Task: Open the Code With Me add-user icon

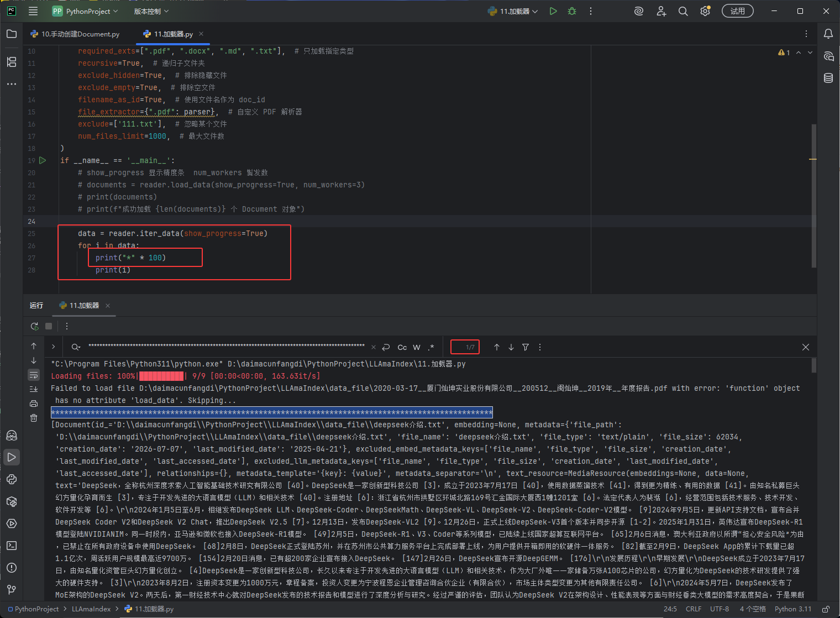Action: tap(661, 11)
